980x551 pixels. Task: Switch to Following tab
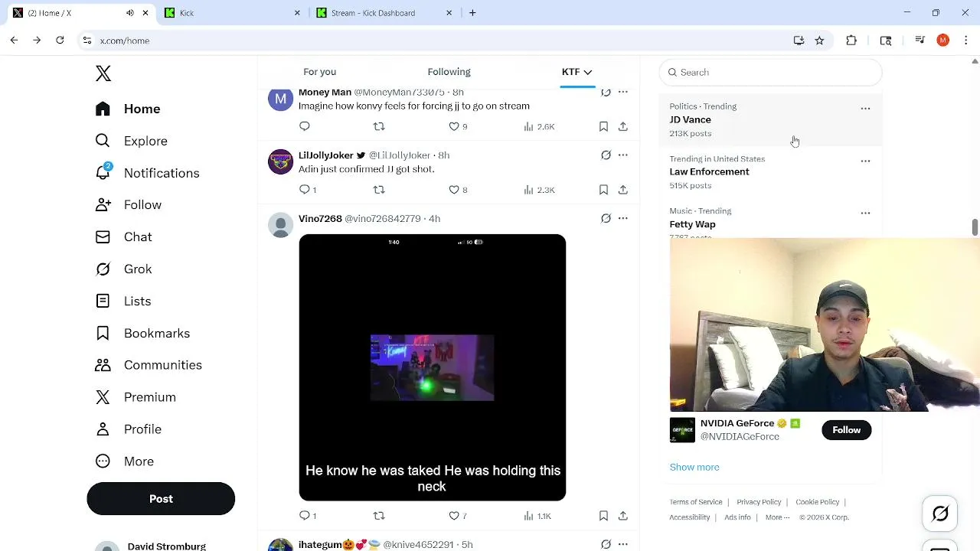click(449, 72)
